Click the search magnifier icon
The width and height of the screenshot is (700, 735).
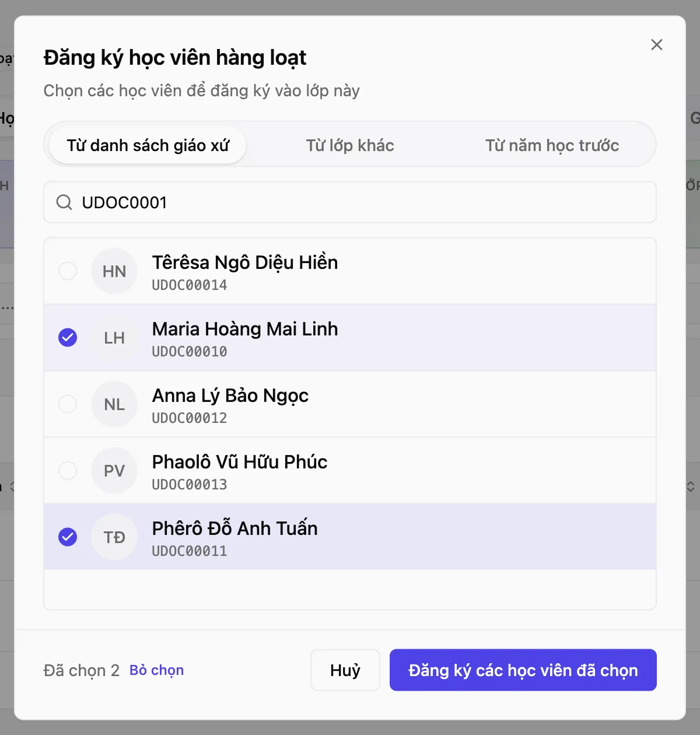(x=64, y=202)
